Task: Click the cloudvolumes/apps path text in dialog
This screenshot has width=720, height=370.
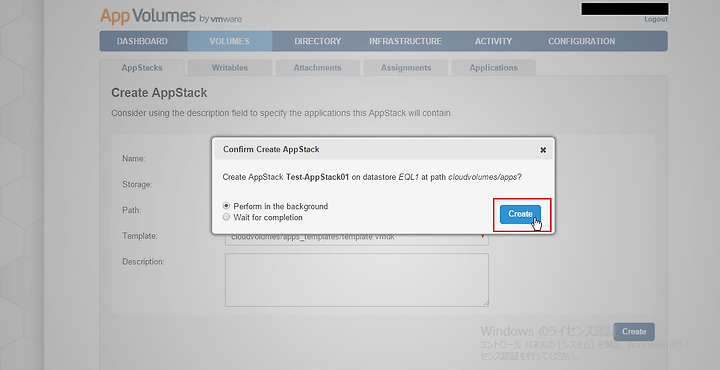Action: [483, 177]
